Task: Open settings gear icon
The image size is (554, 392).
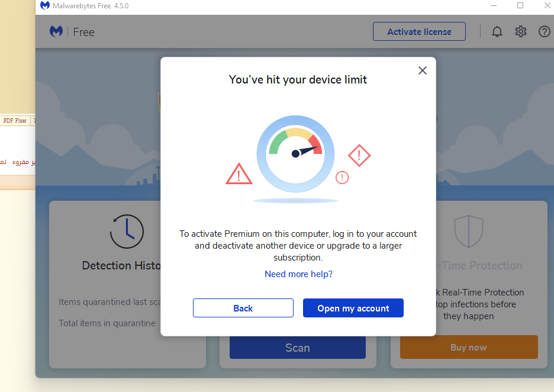Action: pos(520,31)
